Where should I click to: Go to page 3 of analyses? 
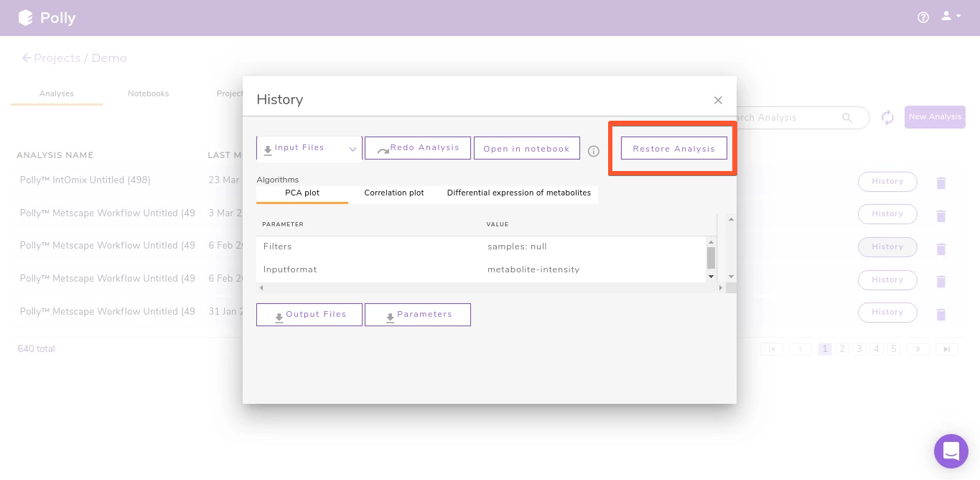[x=859, y=349]
